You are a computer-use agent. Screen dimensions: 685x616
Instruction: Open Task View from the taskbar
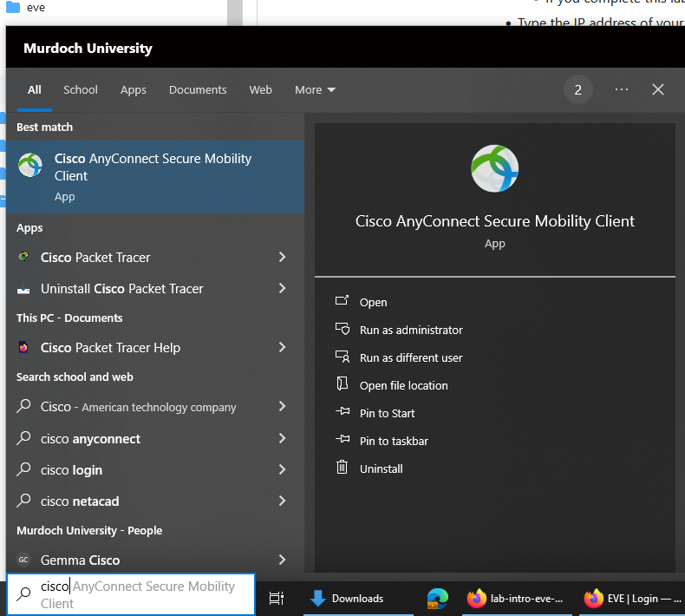(276, 598)
